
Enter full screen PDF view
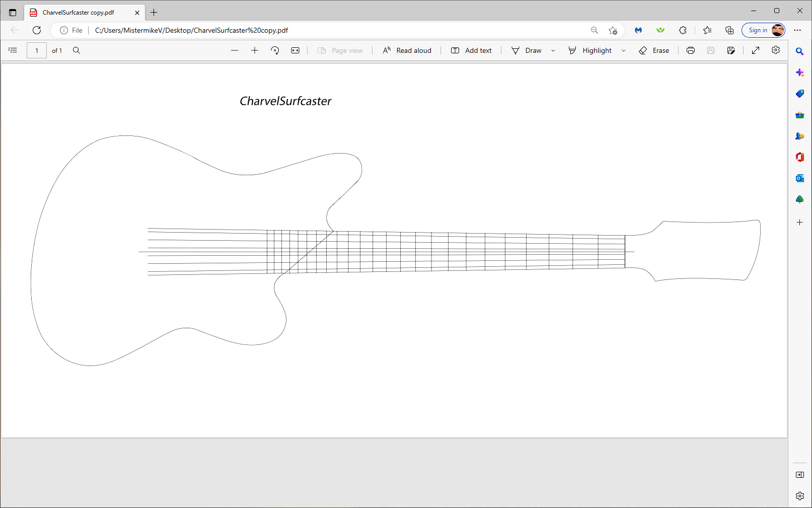[756, 50]
